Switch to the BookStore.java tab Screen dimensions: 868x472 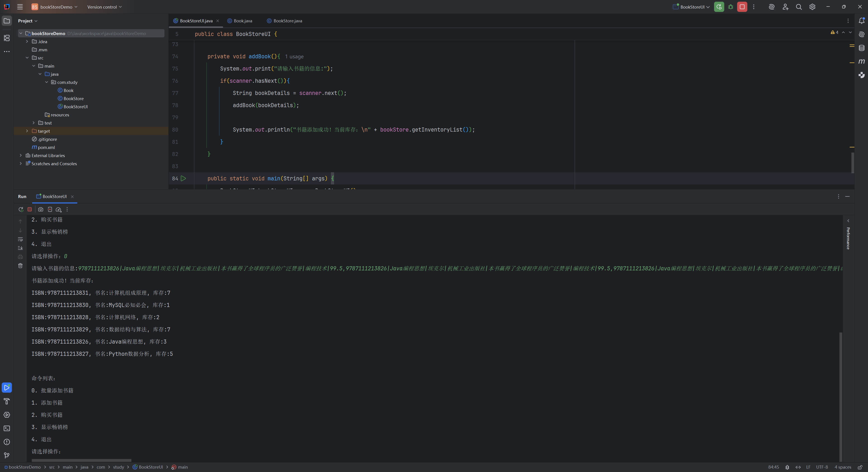click(284, 21)
